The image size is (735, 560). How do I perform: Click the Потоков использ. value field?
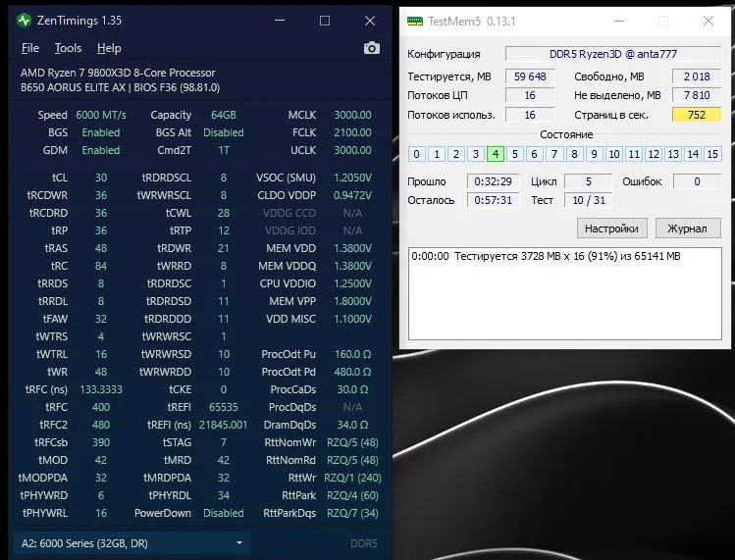coord(530,115)
